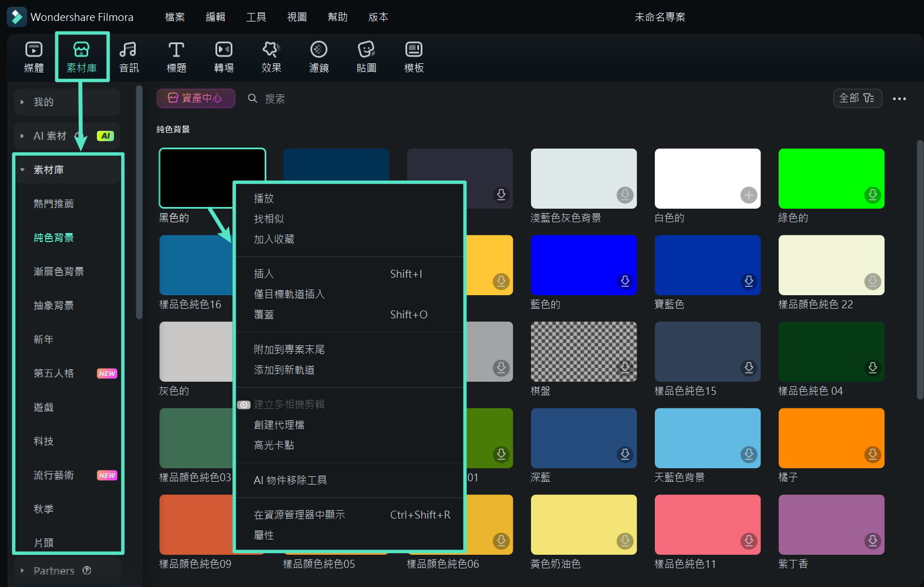Choose 附加到專案末尾 menu entry
The image size is (924, 587).
tap(350, 349)
